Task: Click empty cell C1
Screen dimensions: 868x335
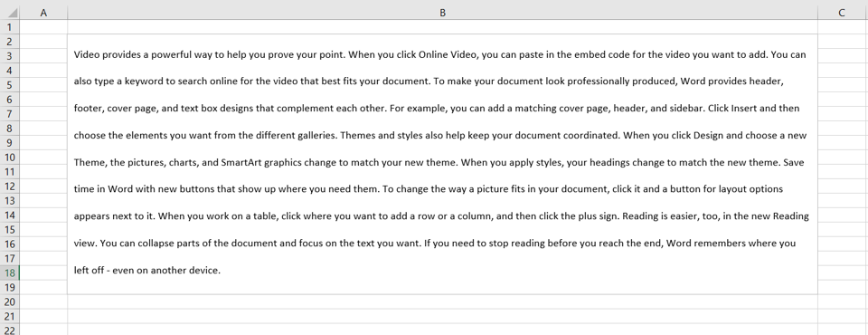Action: pyautogui.click(x=843, y=27)
